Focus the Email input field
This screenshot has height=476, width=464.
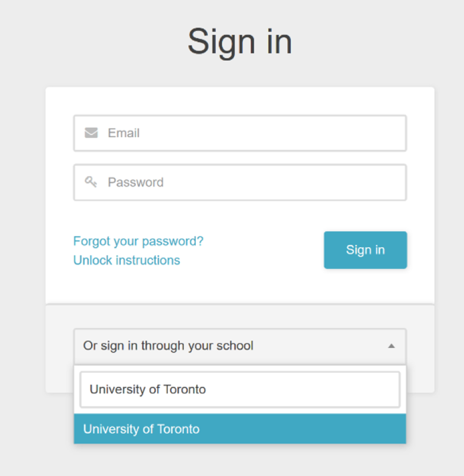pyautogui.click(x=240, y=133)
